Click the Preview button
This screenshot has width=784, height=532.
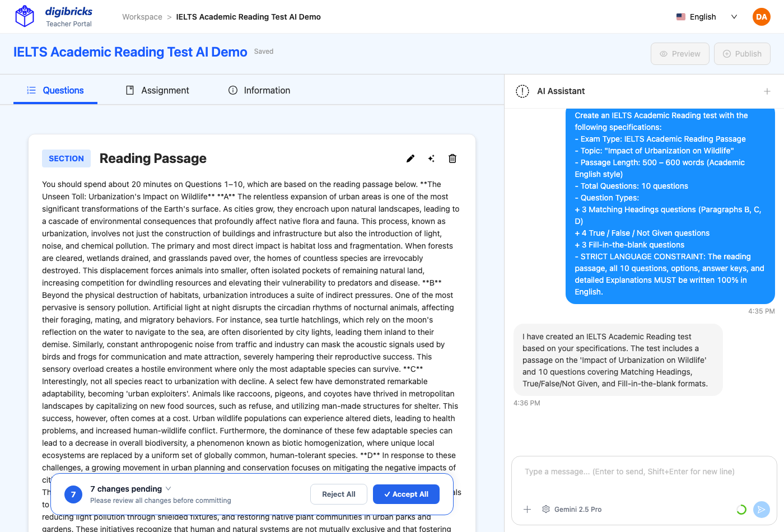click(680, 54)
